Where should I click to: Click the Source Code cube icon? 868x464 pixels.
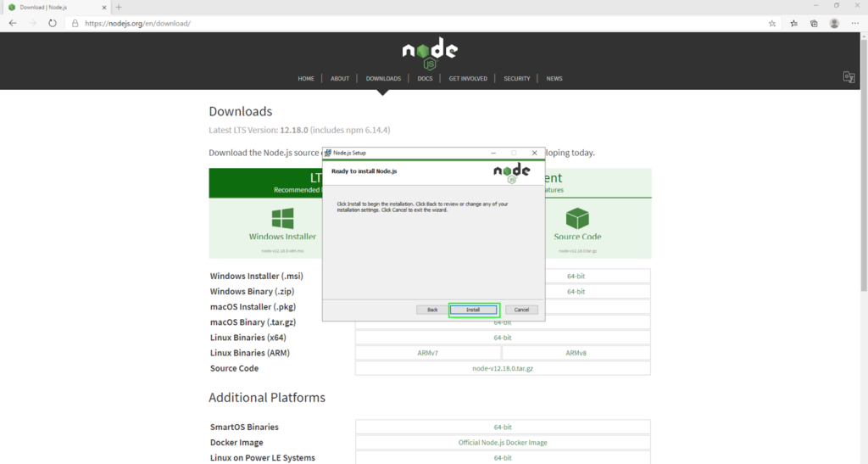(577, 218)
